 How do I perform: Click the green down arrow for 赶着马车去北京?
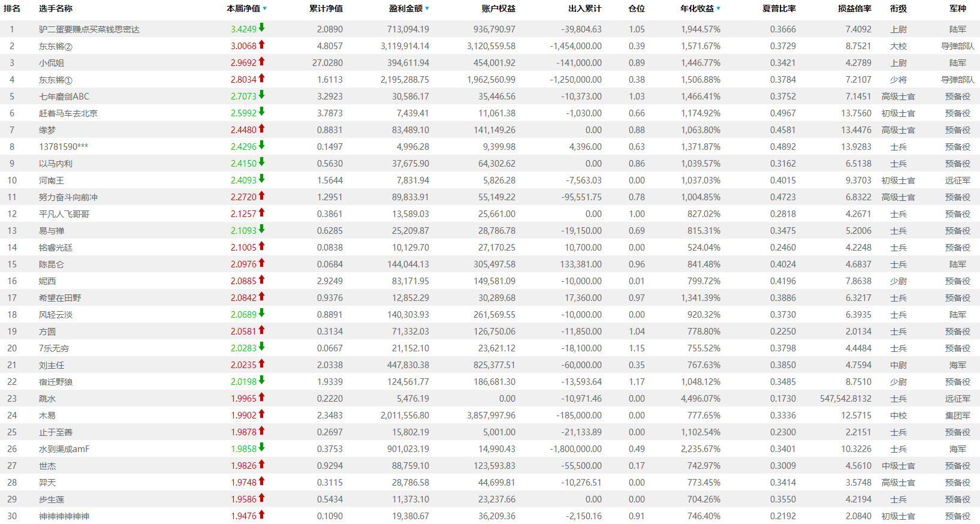(262, 112)
